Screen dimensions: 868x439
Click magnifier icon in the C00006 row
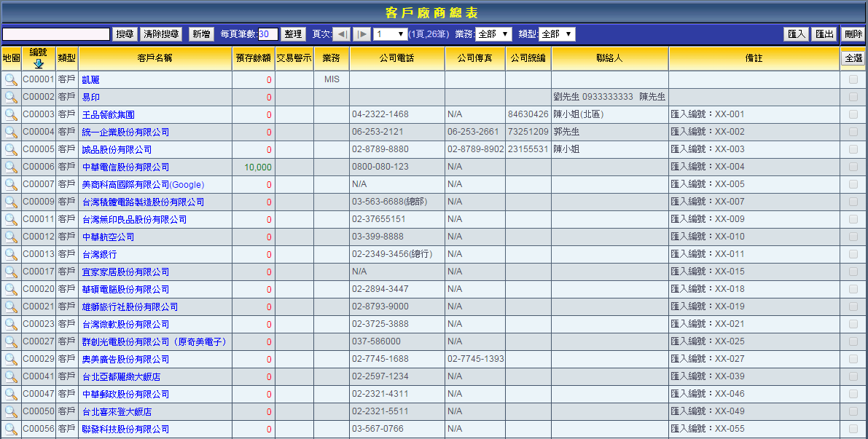coord(11,167)
